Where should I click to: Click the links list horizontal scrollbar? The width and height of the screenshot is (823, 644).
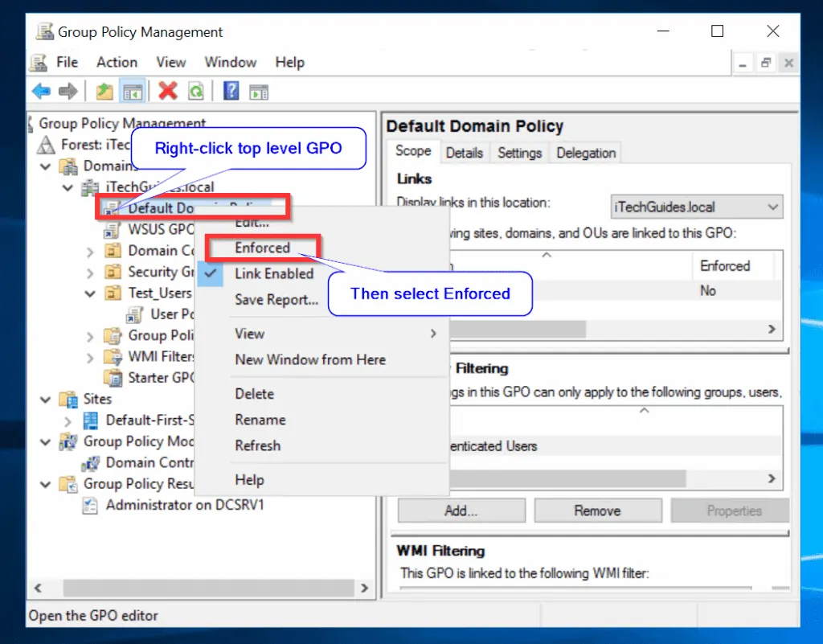tap(517, 330)
